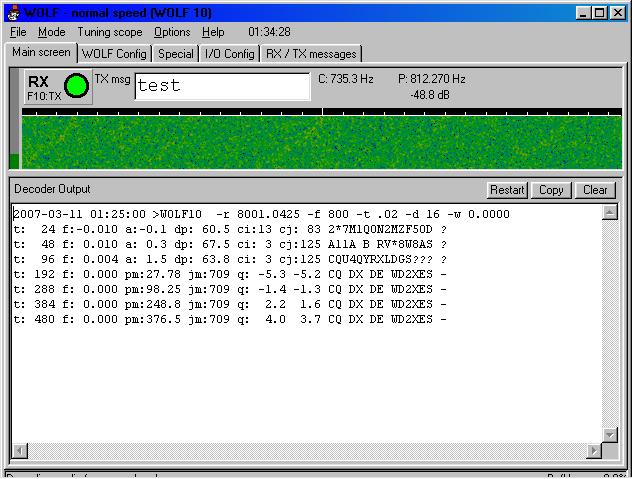Switch to the RX / TX messages tab

(311, 54)
